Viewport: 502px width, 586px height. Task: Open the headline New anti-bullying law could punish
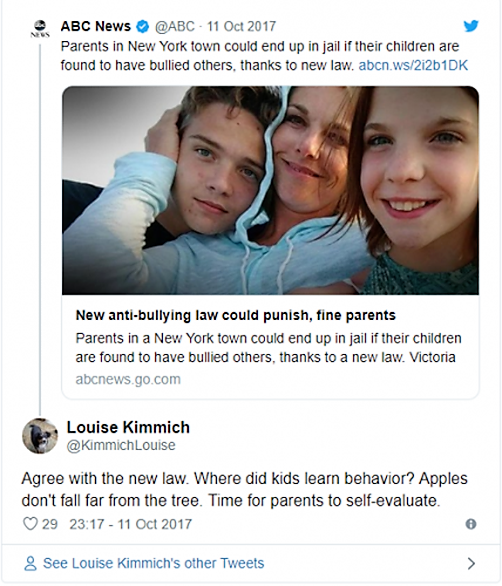235,315
